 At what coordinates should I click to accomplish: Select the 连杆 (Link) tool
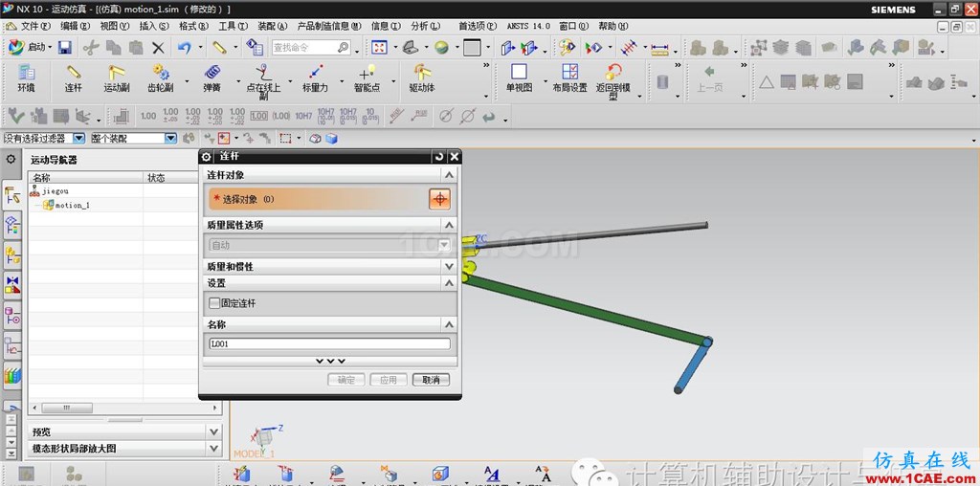coord(73,77)
